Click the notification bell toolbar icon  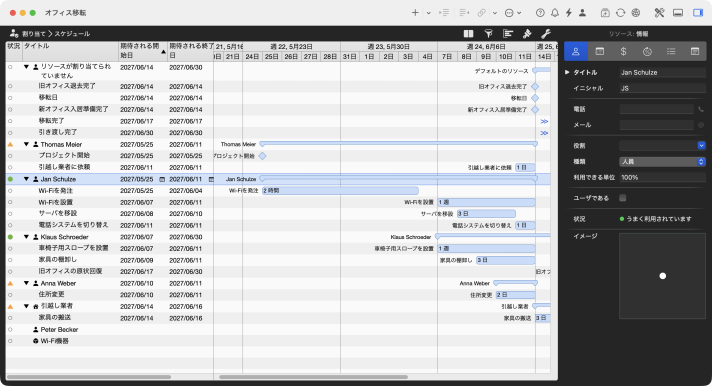click(x=554, y=13)
